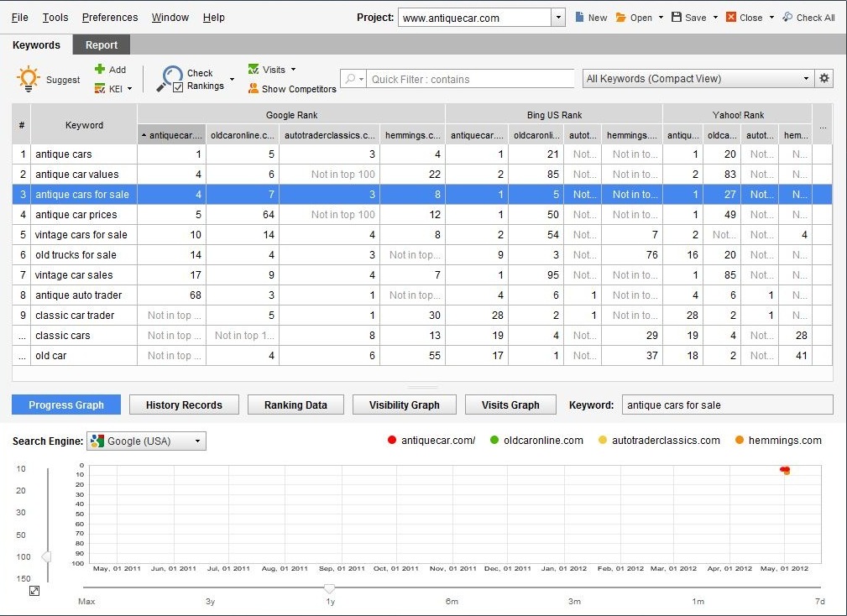Select the 'antique car prices' keyword row
The height and width of the screenshot is (616, 847).
click(x=422, y=215)
